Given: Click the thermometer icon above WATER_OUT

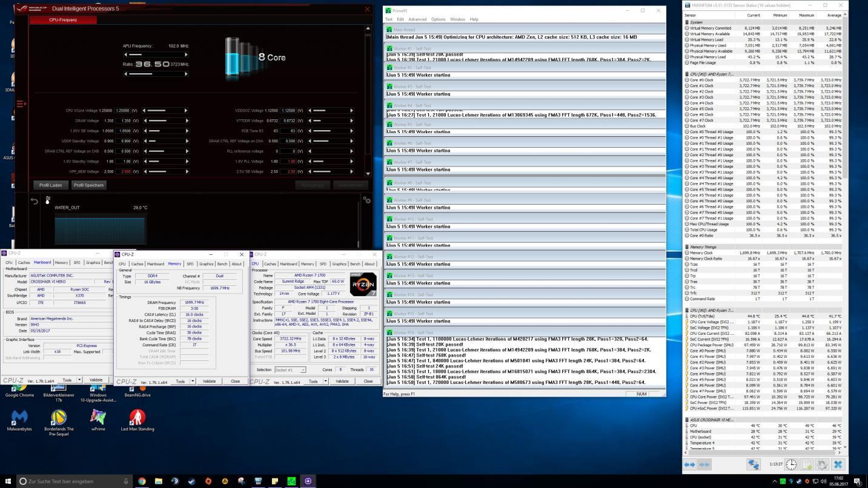Looking at the screenshot, I should pyautogui.click(x=48, y=200).
